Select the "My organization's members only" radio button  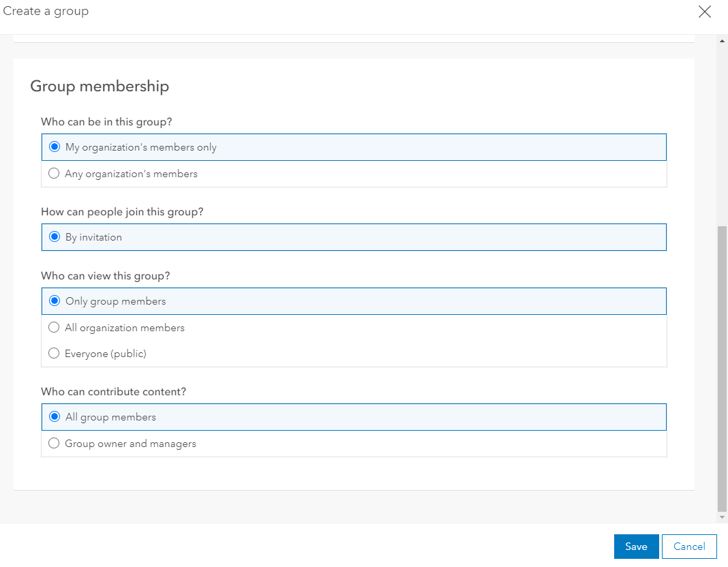tap(55, 147)
